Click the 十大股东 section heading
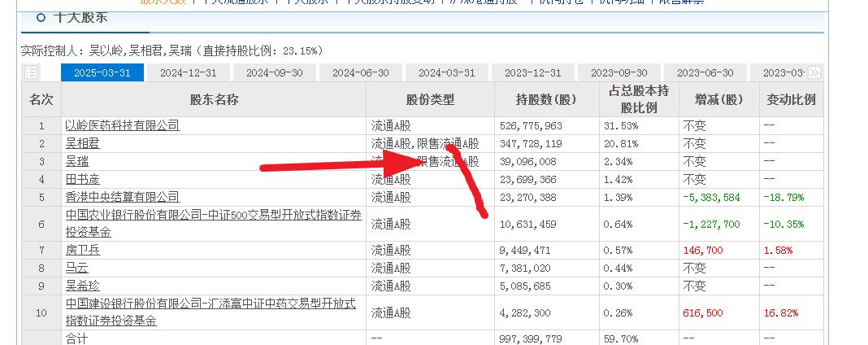Image resolution: width=868 pixels, height=345 pixels. coord(80,17)
